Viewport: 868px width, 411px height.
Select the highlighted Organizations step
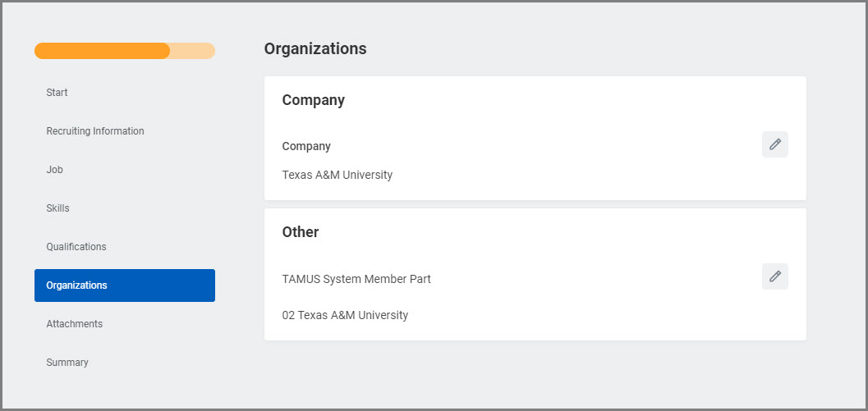124,285
